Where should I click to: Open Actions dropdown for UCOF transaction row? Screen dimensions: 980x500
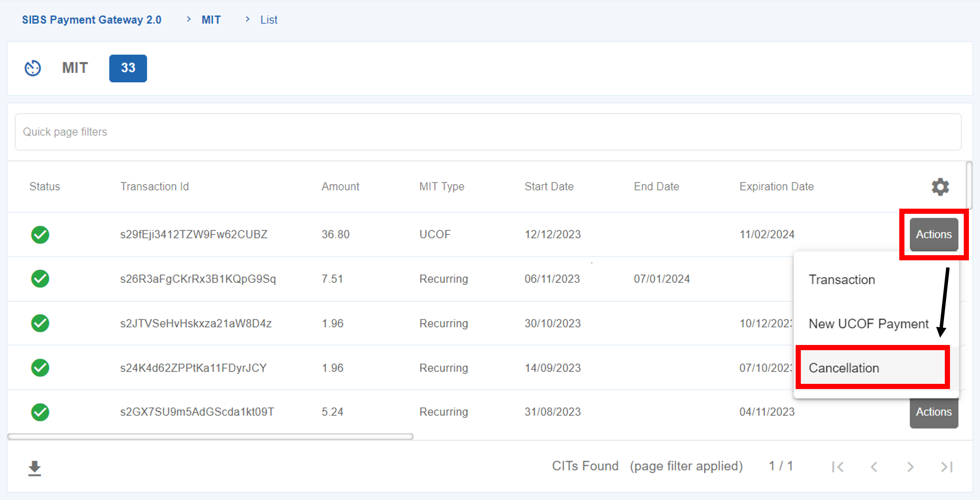click(933, 234)
